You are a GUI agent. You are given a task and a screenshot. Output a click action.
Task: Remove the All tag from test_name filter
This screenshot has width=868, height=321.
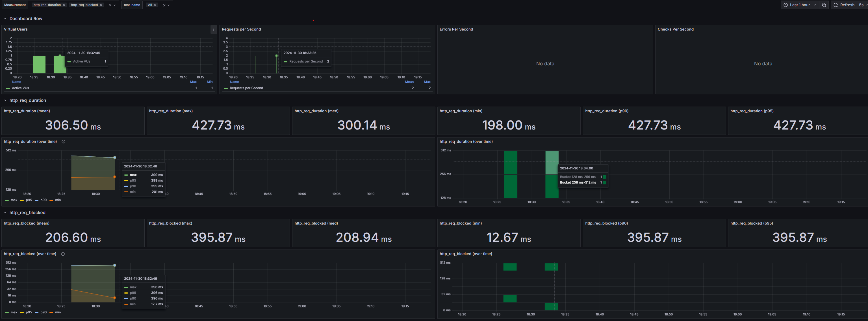pos(155,5)
